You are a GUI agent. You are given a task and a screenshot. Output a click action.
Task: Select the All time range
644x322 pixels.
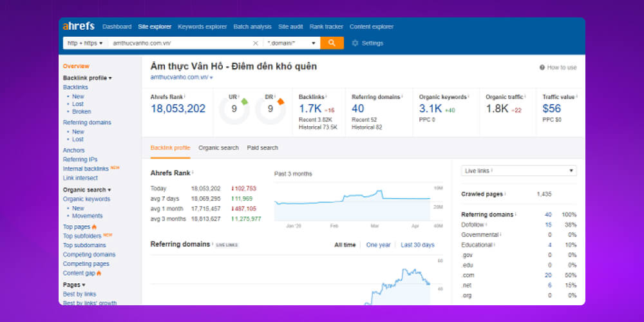coord(345,245)
